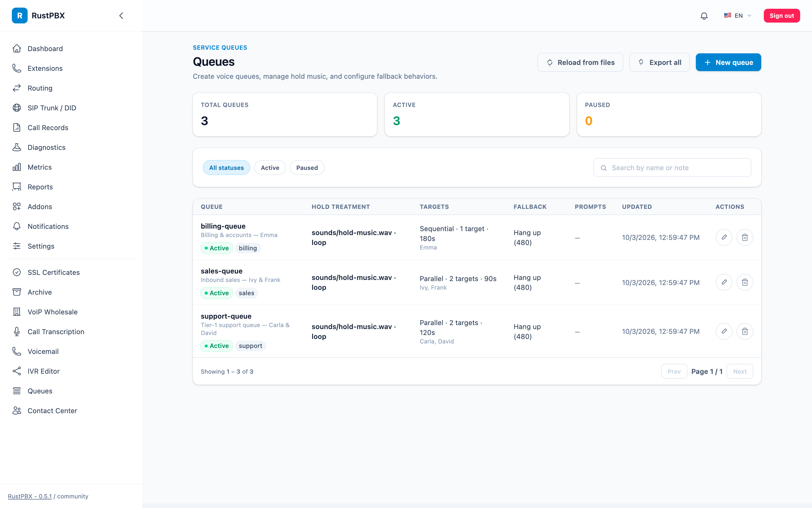
Task: Select the All statuses filter
Action: tap(226, 168)
